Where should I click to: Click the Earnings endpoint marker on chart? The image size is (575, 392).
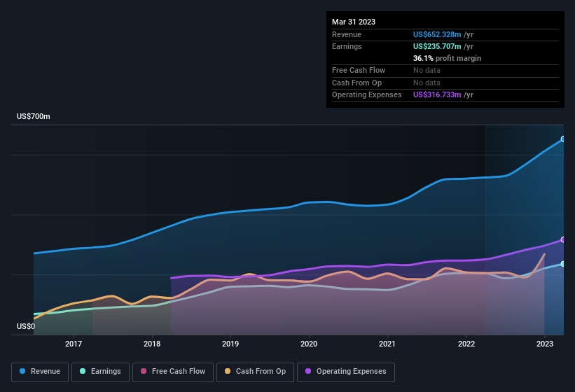click(x=563, y=264)
